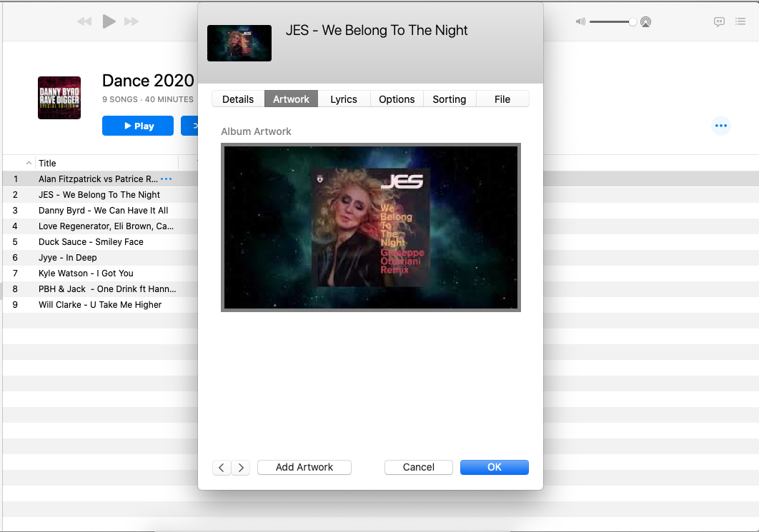Select track Will Clarke - U Take Me Higher
The height and width of the screenshot is (532, 759).
tap(100, 305)
